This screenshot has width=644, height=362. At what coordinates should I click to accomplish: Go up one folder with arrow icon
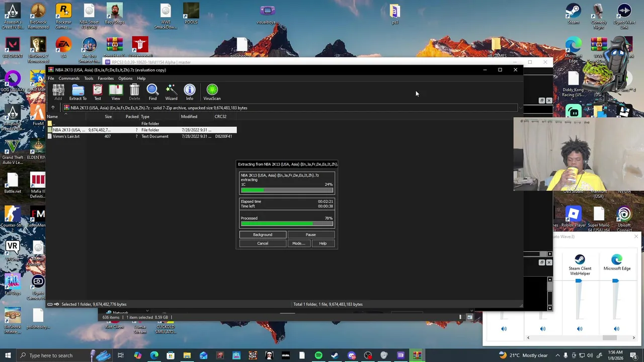pyautogui.click(x=53, y=108)
